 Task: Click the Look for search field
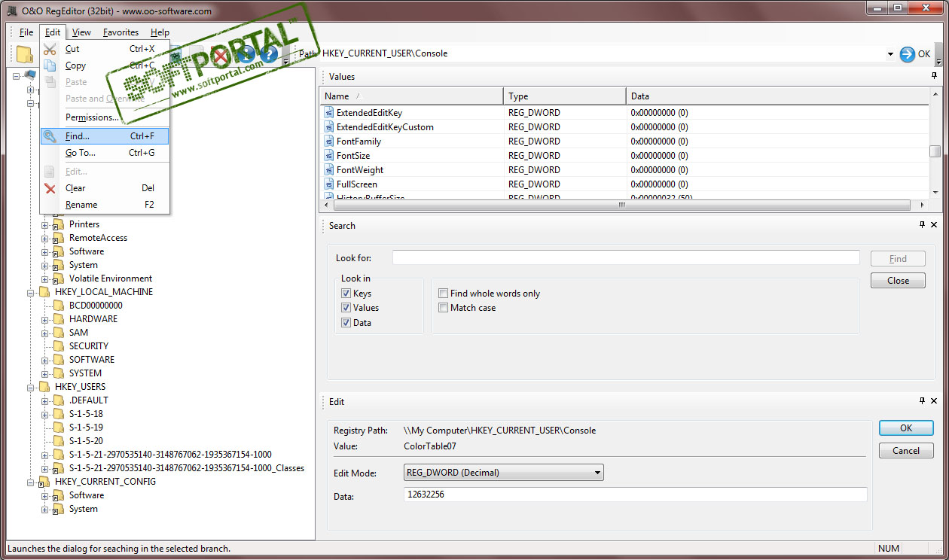tap(626, 257)
